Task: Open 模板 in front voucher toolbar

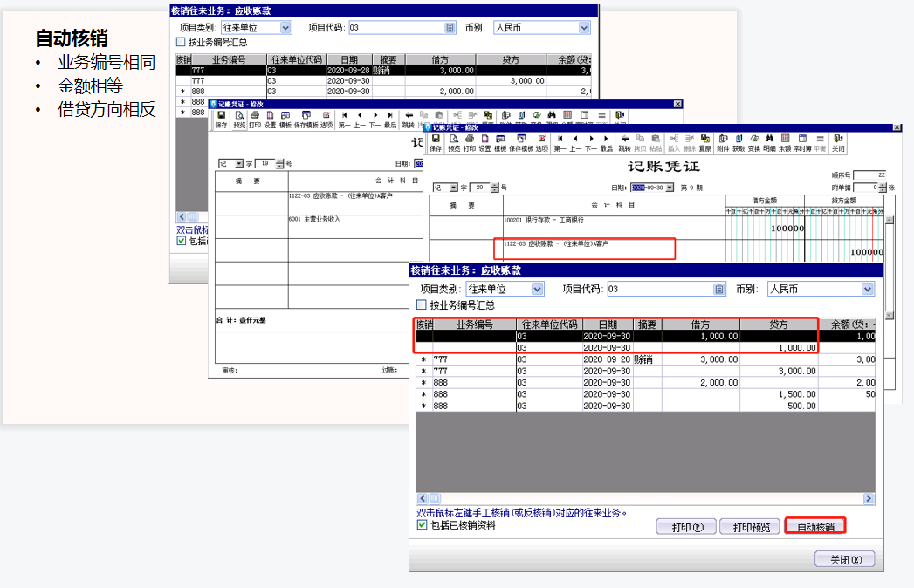Action: [x=500, y=143]
